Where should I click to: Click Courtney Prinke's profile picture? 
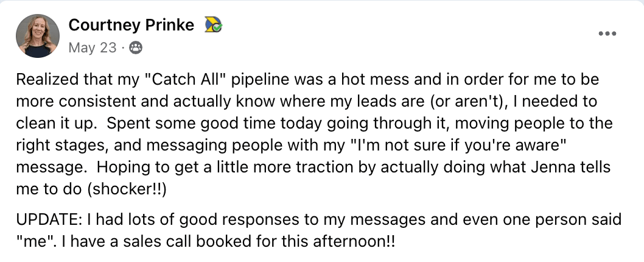point(38,36)
